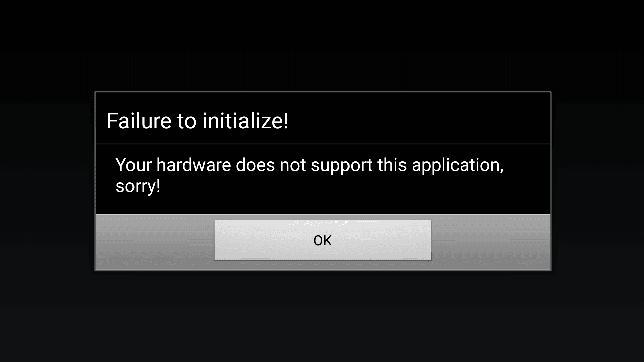Click the dark background left of the dialog
The height and width of the screenshot is (362, 644).
coord(47,181)
